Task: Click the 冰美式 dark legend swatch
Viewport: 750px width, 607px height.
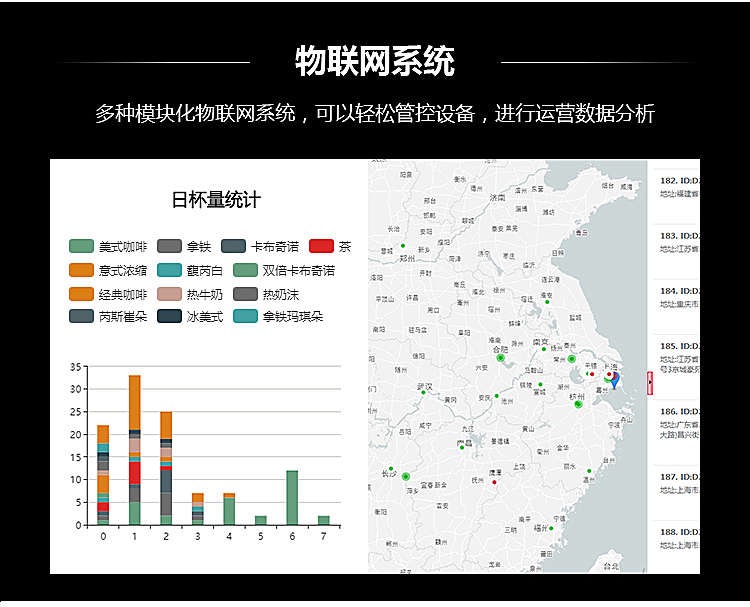Action: [x=169, y=316]
